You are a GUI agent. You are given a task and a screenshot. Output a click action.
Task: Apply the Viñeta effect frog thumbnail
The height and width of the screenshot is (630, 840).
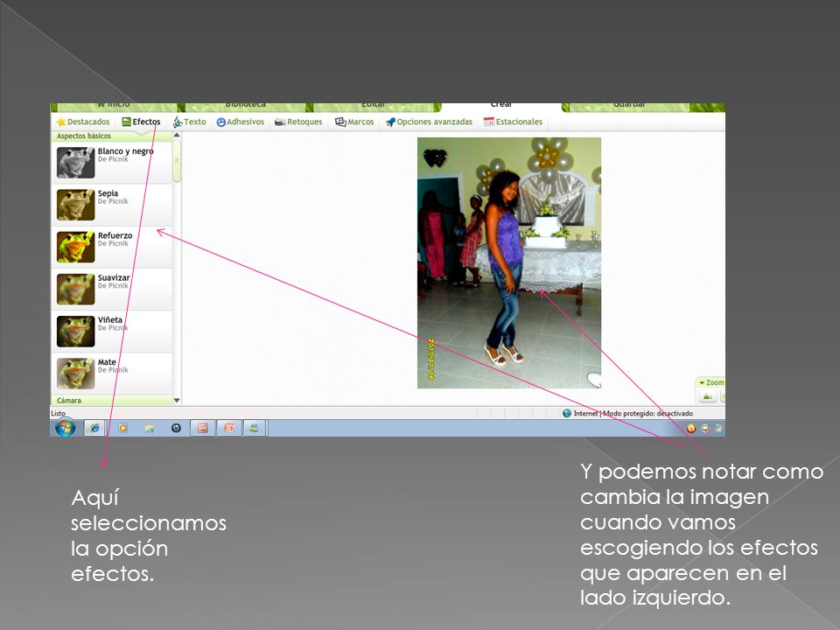75,331
